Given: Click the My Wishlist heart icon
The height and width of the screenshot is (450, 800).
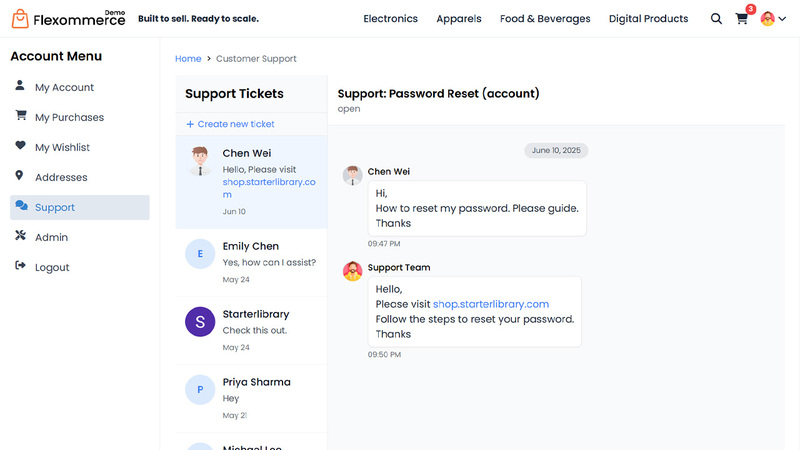Looking at the screenshot, I should pyautogui.click(x=20, y=145).
